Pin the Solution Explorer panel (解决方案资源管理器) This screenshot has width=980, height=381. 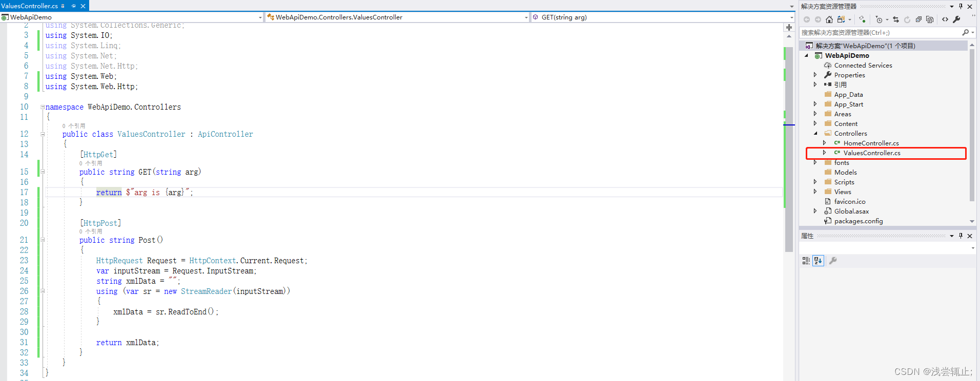point(961,7)
